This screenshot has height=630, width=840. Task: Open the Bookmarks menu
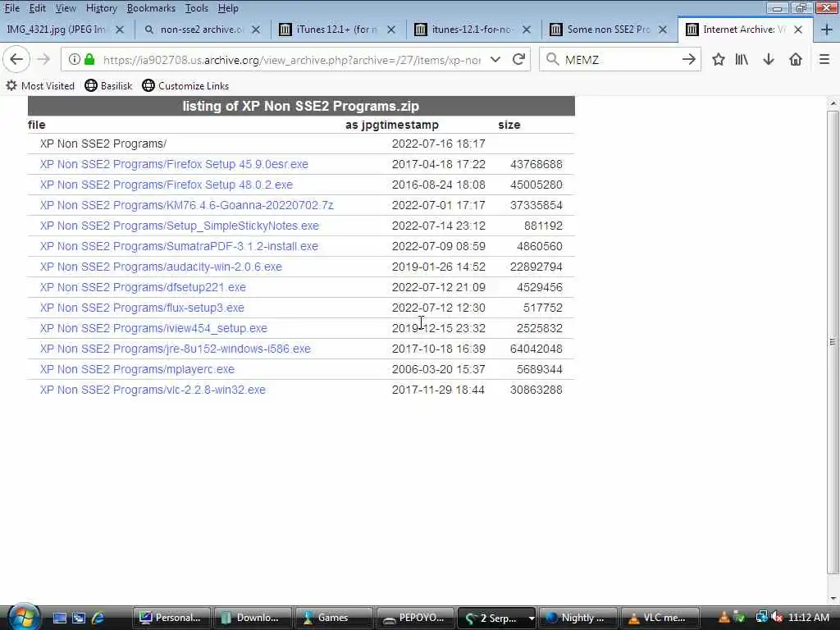[151, 8]
